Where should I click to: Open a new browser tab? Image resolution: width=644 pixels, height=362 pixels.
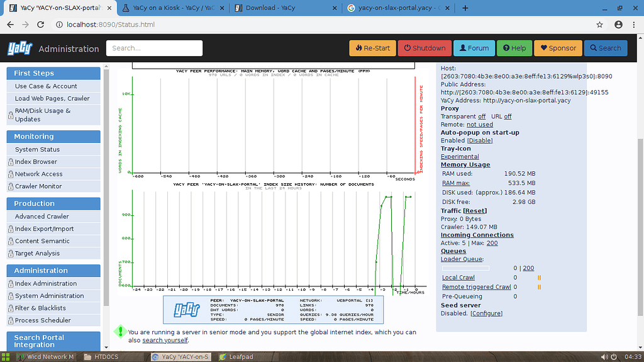point(465,8)
